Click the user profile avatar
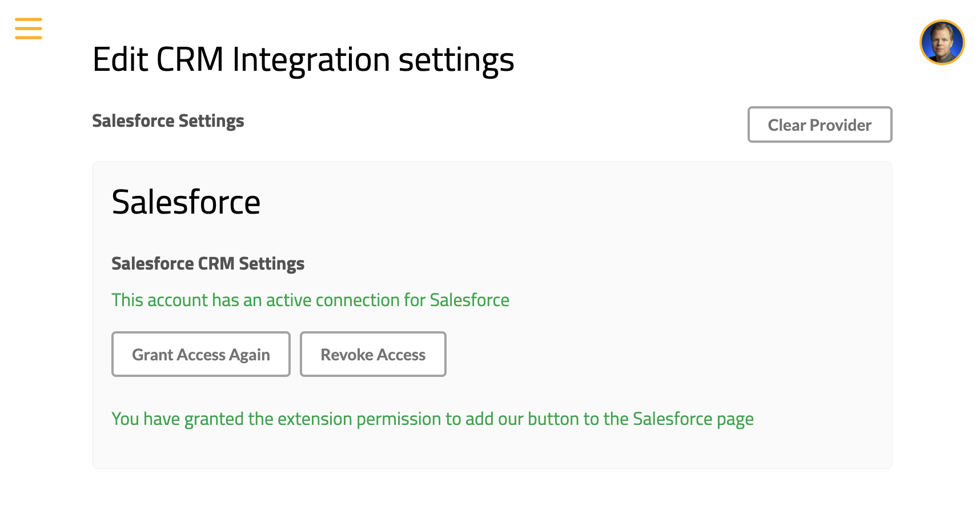 pyautogui.click(x=942, y=42)
